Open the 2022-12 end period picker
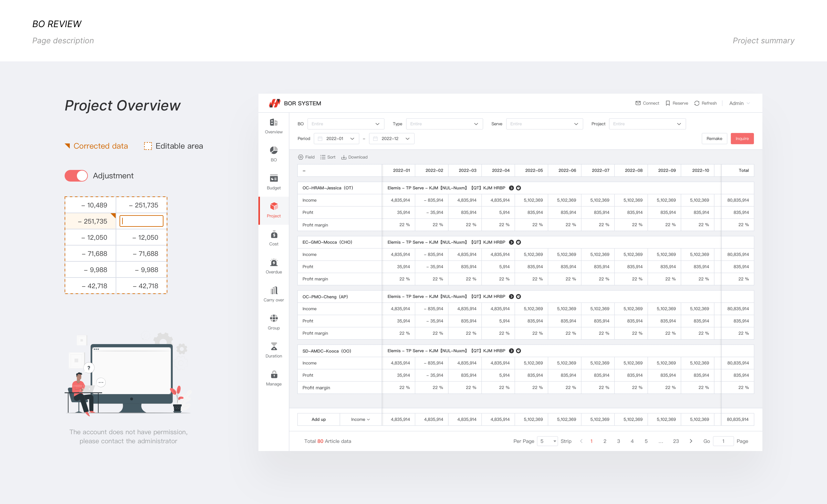This screenshot has height=504, width=827. point(392,139)
